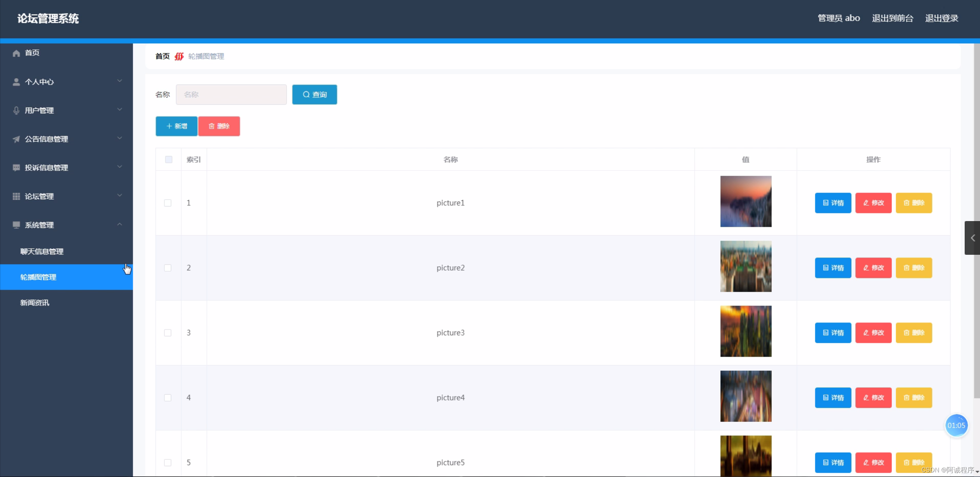
Task: Click the collapse arrow tab on the right edge
Action: pos(972,238)
